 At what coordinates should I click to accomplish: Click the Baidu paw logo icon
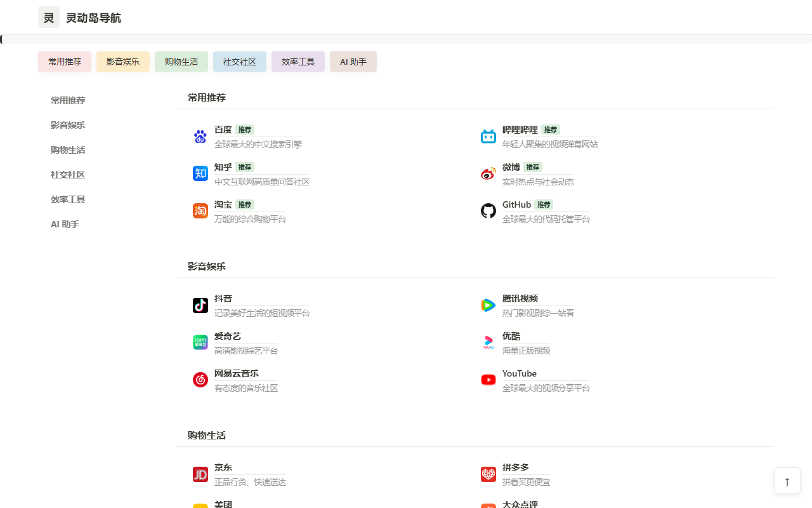point(200,137)
